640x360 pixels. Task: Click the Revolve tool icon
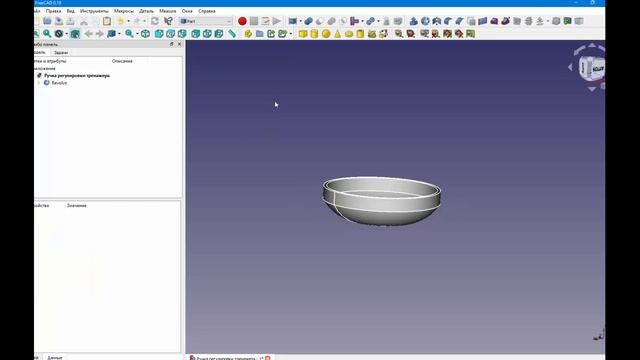coord(425,21)
